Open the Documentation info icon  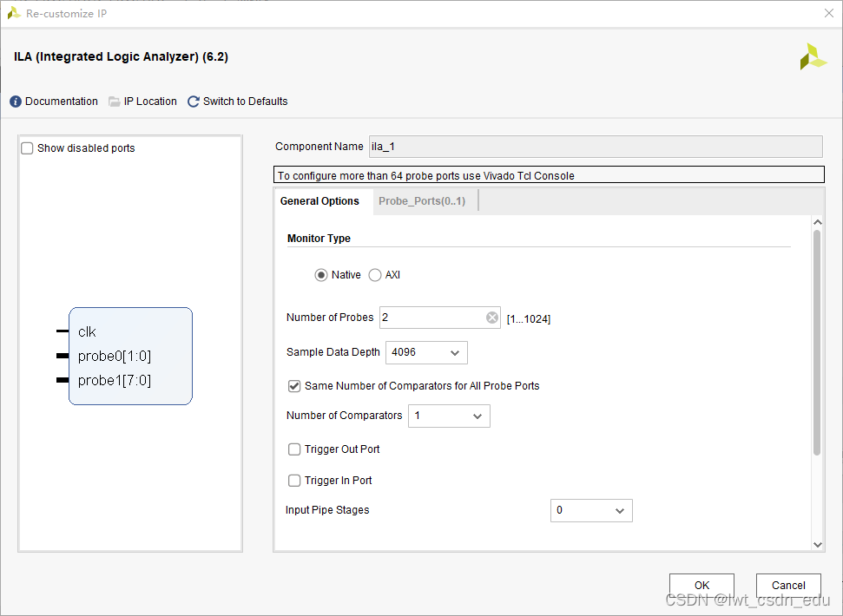click(16, 102)
